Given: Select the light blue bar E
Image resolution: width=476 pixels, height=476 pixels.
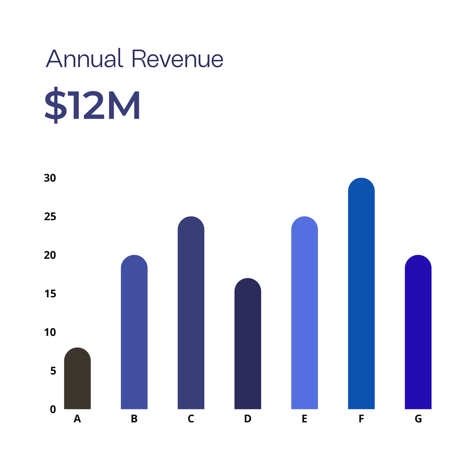Looking at the screenshot, I should [x=305, y=313].
